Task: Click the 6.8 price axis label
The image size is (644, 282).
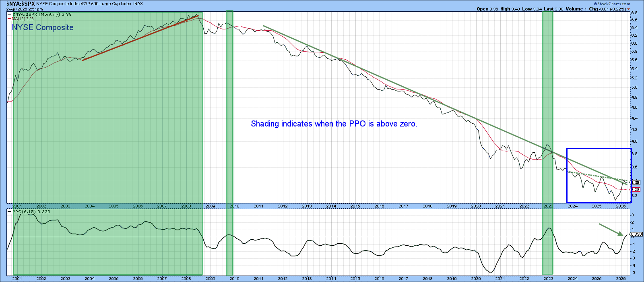Action: (x=634, y=13)
